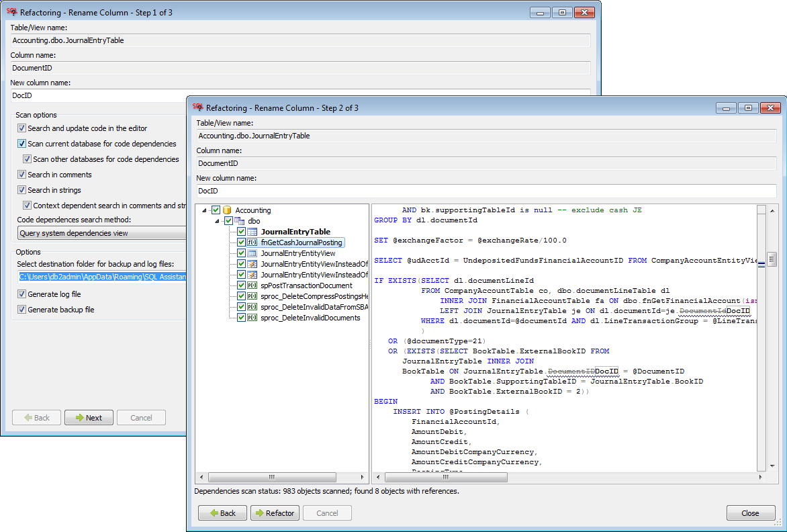The image size is (787, 532).
Task: Select sproc_DeleteCompressPostings item in the tree
Action: [314, 296]
